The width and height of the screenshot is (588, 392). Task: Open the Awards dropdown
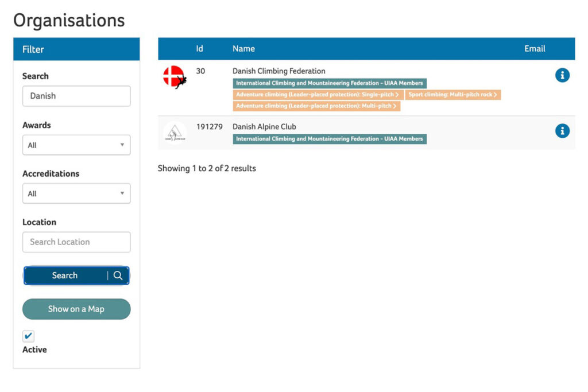coord(76,145)
